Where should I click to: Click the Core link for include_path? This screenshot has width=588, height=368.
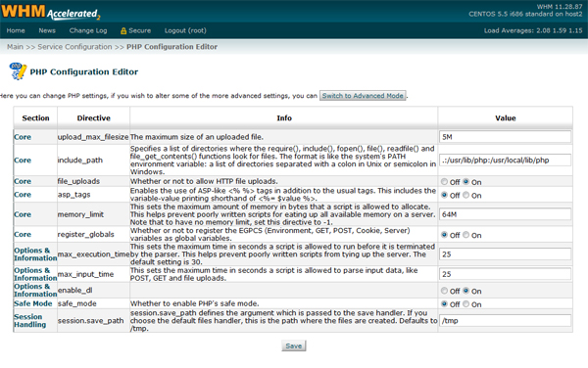coord(23,161)
